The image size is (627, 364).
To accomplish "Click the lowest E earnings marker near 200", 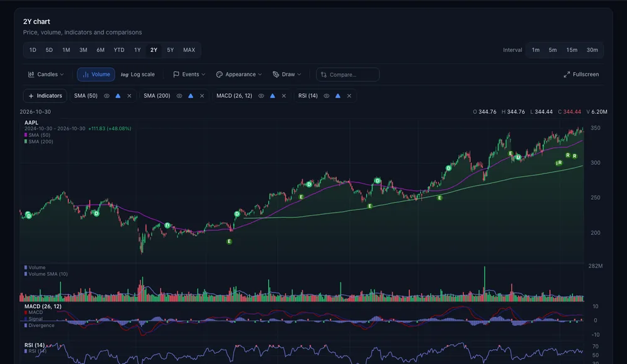I will (x=229, y=241).
